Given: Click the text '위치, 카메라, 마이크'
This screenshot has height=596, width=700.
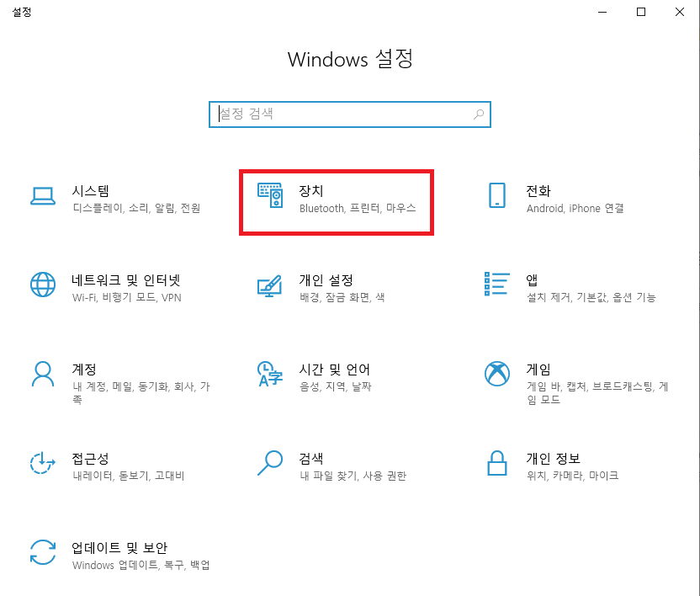Looking at the screenshot, I should pos(572,476).
